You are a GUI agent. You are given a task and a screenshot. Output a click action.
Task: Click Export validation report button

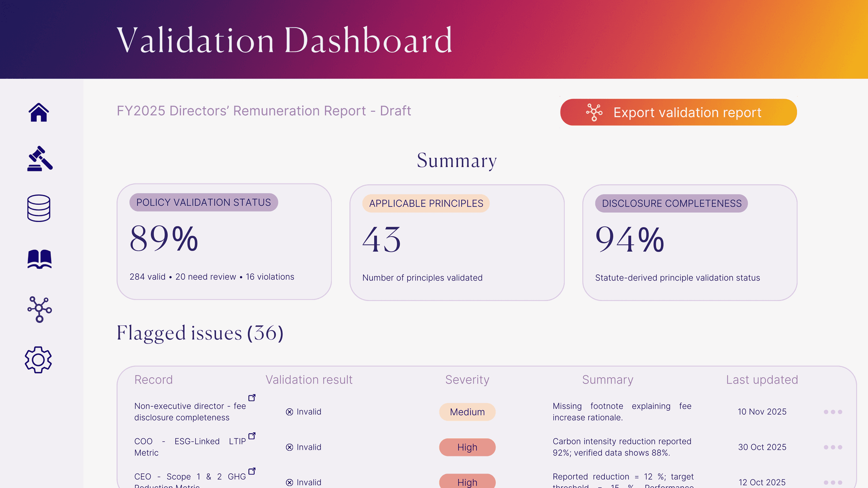coord(678,113)
